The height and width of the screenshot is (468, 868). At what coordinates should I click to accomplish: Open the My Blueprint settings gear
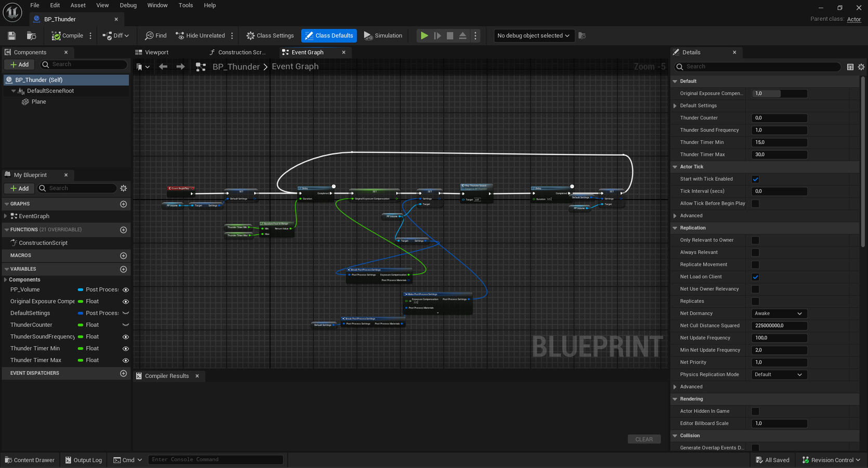123,188
